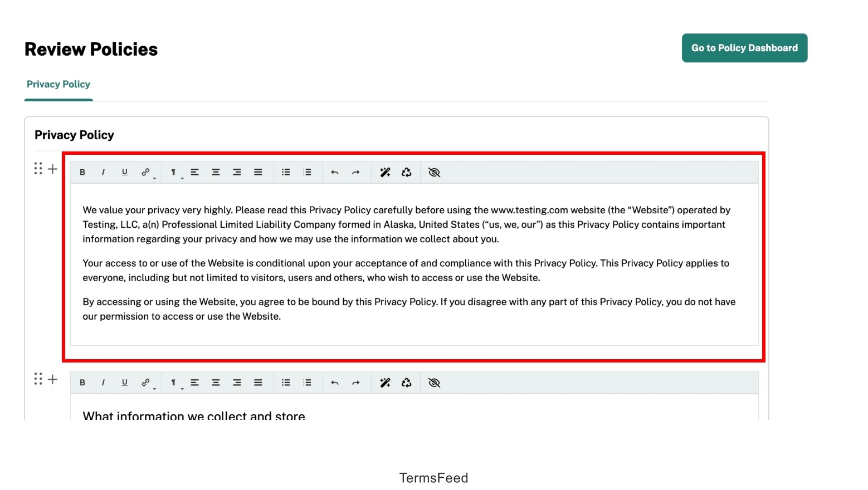The width and height of the screenshot is (868, 490).
Task: Insert bulleted list in first editor toolbar
Action: tap(286, 172)
